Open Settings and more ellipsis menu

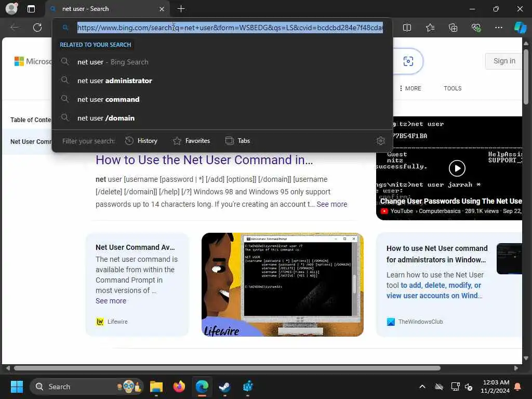tap(498, 28)
